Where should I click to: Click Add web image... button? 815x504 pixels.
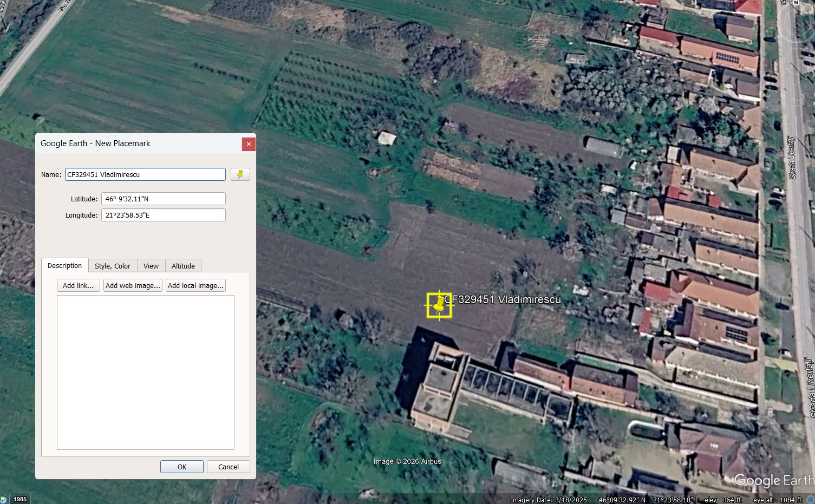click(x=133, y=285)
